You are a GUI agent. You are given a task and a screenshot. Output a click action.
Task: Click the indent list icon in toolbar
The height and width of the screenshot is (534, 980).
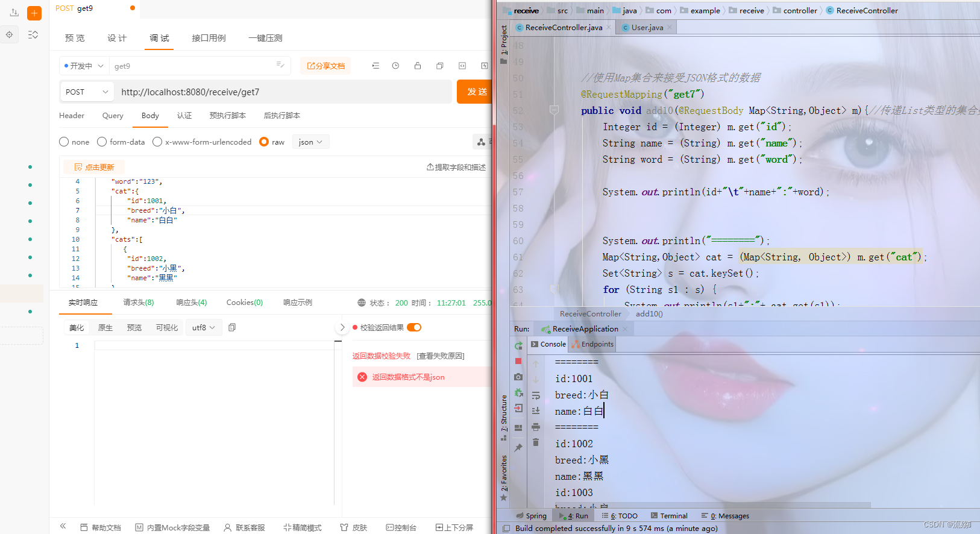click(x=375, y=66)
